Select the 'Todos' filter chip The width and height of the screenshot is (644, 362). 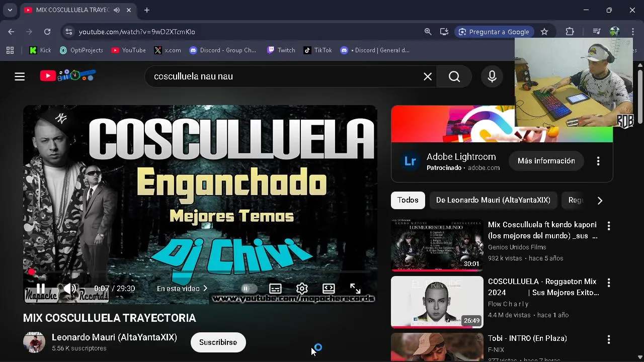click(x=408, y=200)
